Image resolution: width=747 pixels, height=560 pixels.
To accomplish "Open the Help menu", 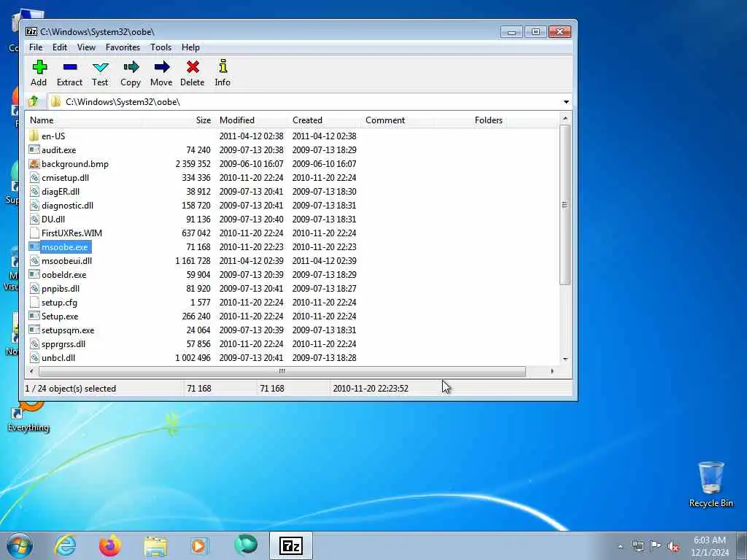I will click(x=190, y=47).
